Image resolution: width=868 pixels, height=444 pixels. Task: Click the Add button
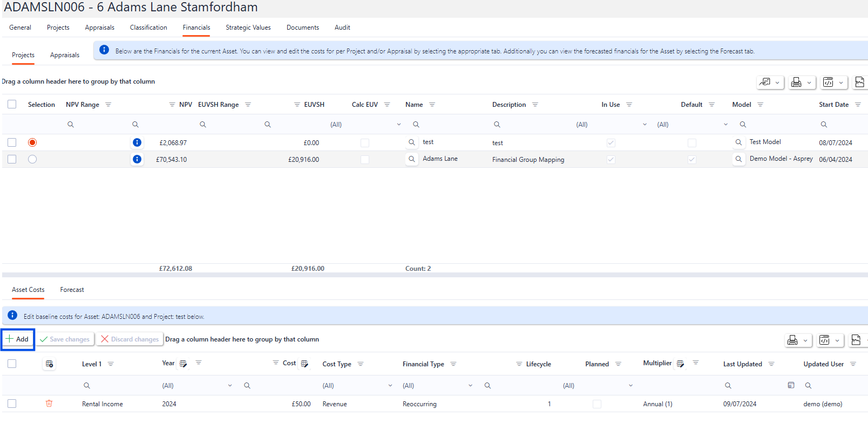pos(17,339)
